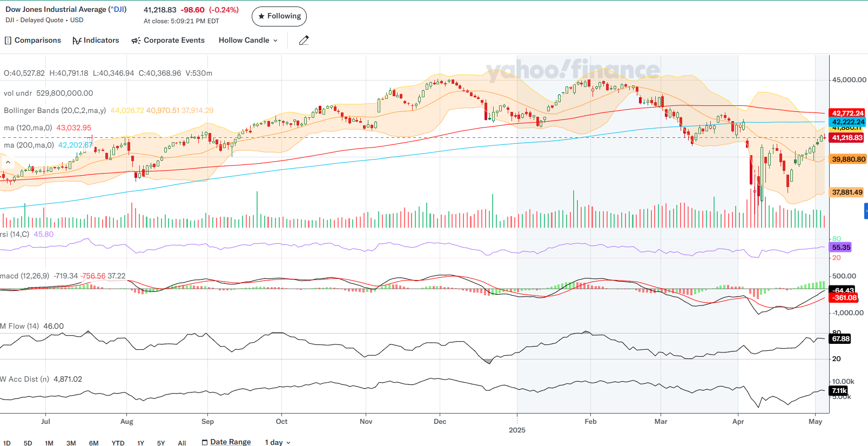Collapse indicator legend with chevron-up arrow
The width and height of the screenshot is (868, 446).
[x=8, y=162]
